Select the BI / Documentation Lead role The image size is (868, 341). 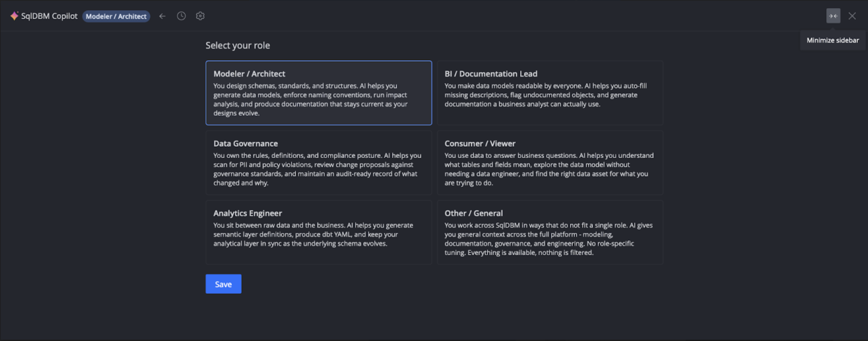point(549,93)
